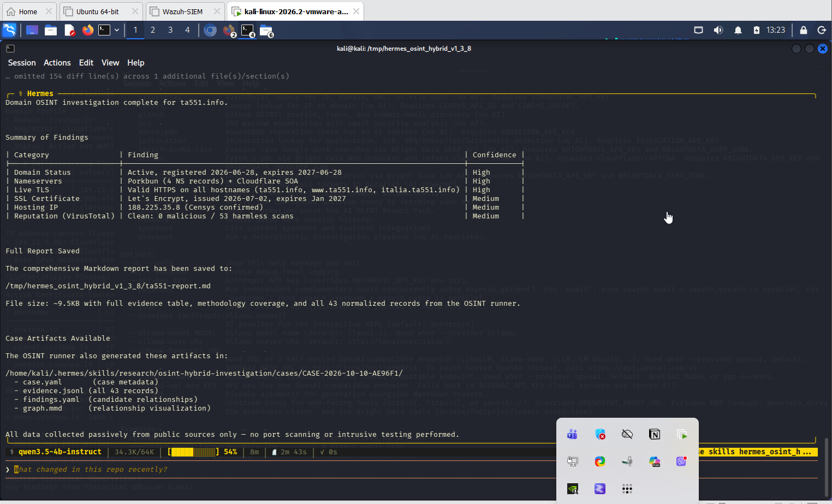The width and height of the screenshot is (832, 504).
Task: Select the grouped file manager windows taskbar button
Action: [x=266, y=31]
